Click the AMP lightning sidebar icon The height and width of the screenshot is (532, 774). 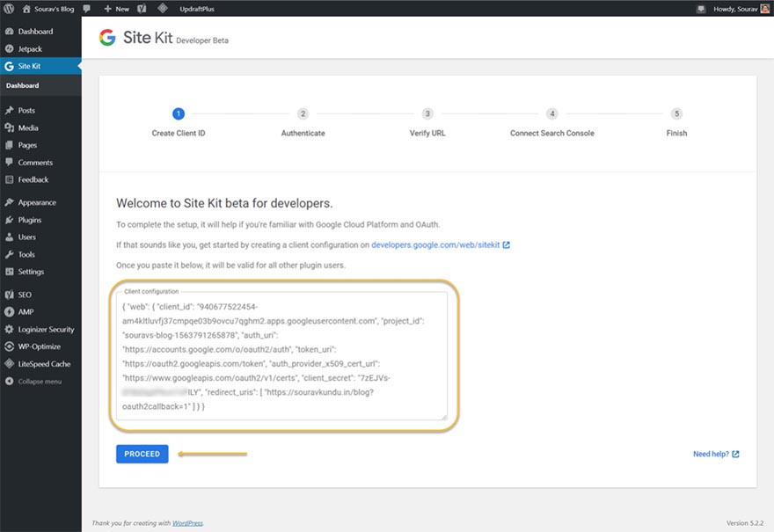(9, 312)
